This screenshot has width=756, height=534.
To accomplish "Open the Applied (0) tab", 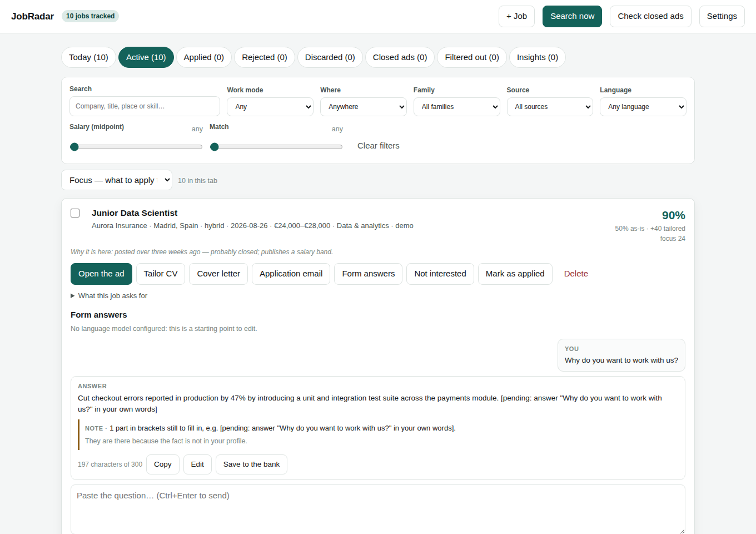I will (204, 57).
